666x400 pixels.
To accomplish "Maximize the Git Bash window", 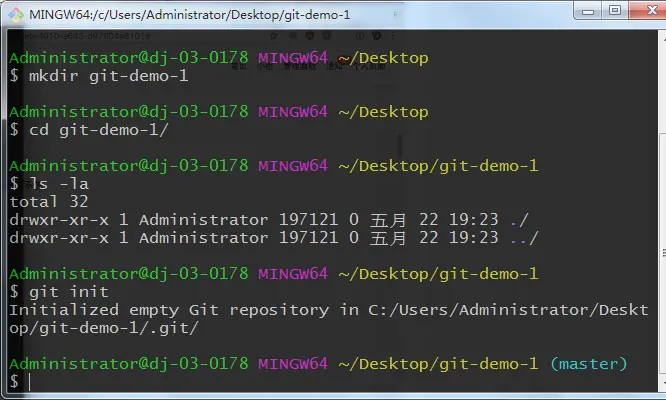I will 615,10.
